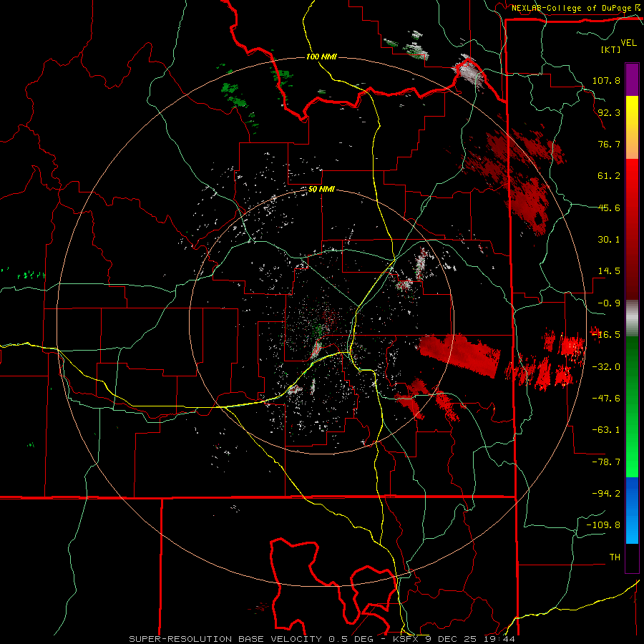This screenshot has width=644, height=644.
Task: Click the VEL legend title
Action: click(628, 43)
